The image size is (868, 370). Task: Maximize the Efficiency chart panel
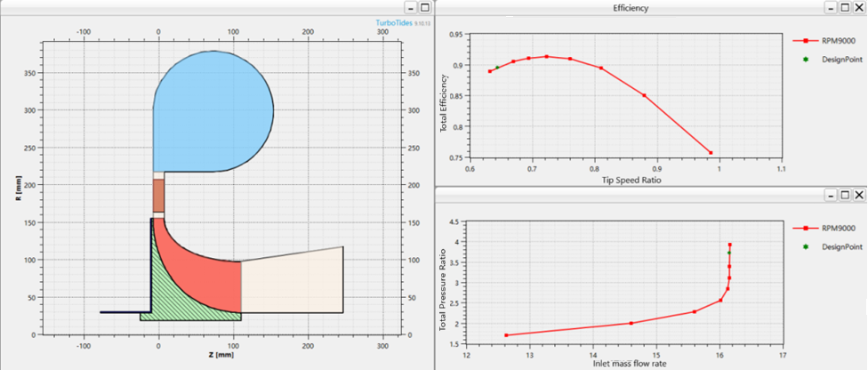click(844, 7)
